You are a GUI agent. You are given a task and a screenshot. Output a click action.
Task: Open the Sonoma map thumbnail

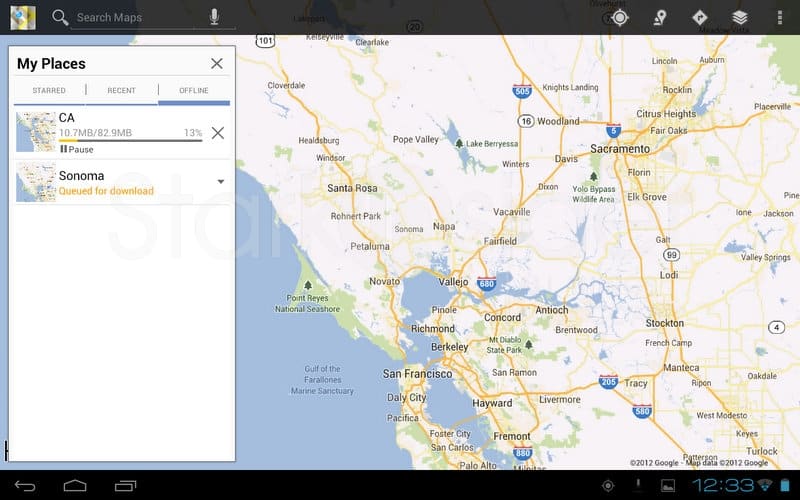pyautogui.click(x=35, y=183)
